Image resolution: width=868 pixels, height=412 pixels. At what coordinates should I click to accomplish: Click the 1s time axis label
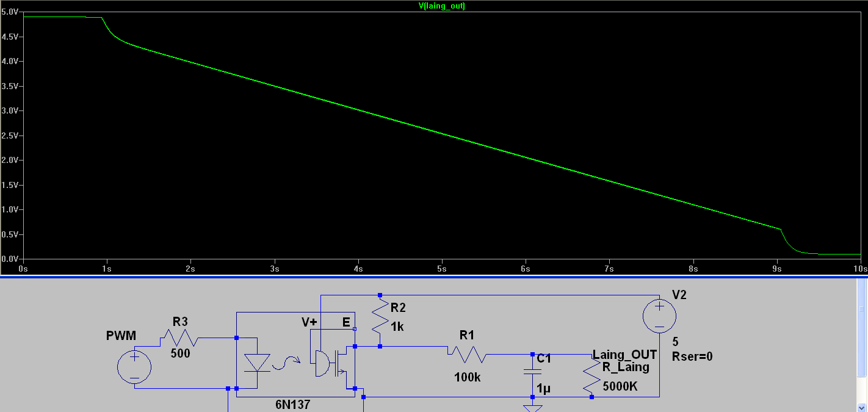[x=107, y=269]
